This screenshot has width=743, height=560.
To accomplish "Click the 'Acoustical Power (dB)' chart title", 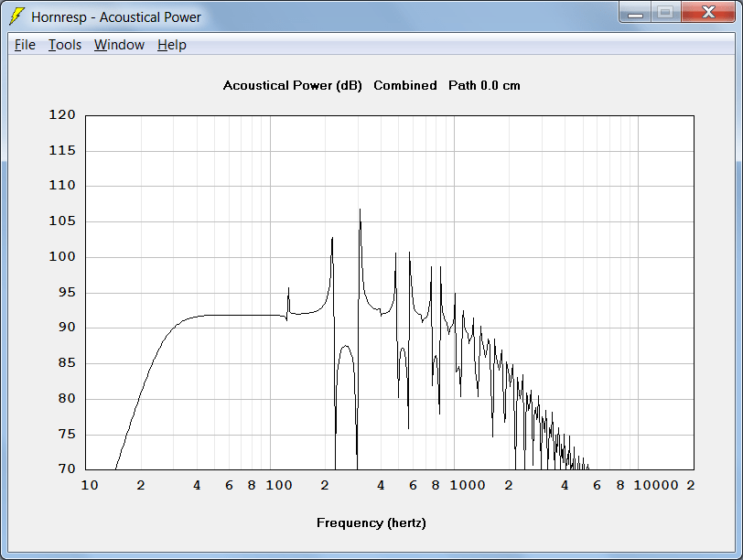I will (x=293, y=85).
